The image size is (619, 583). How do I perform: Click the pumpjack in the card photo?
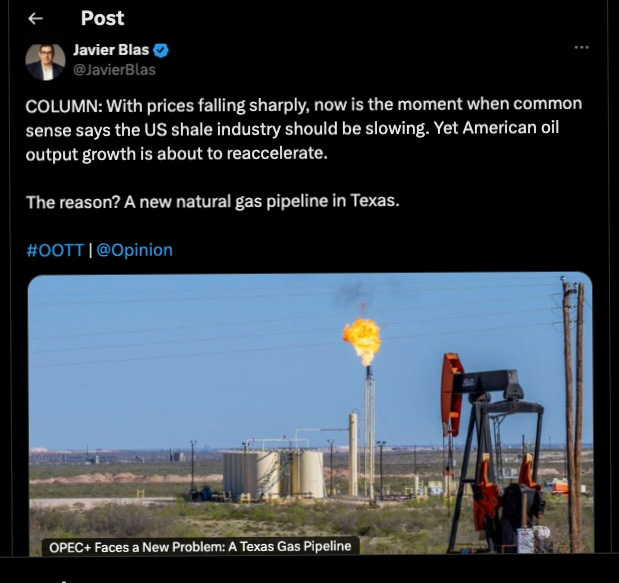pos(493,452)
